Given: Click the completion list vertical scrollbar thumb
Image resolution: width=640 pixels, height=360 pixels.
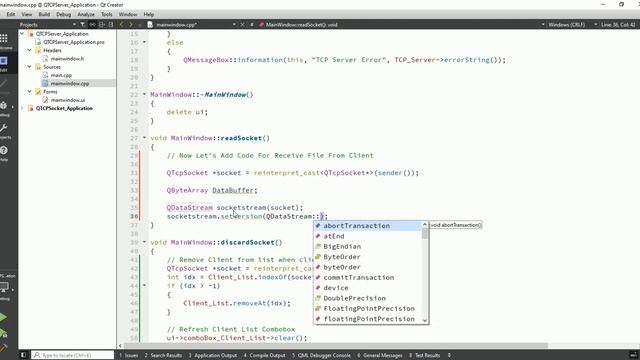Looking at the screenshot, I should tap(425, 233).
